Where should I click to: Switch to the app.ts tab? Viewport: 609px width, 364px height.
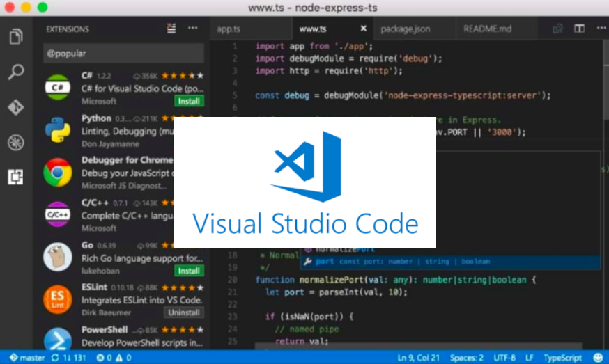click(x=229, y=29)
